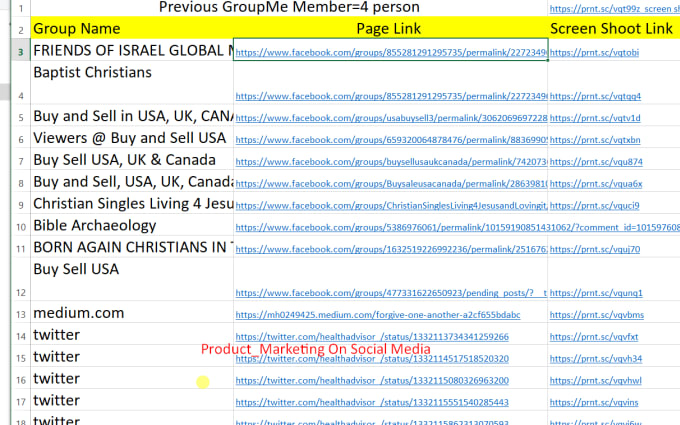Open the prnt.sc/vqtxbn screenshot link
Viewport: 680px width, 425px height.
pyautogui.click(x=595, y=140)
